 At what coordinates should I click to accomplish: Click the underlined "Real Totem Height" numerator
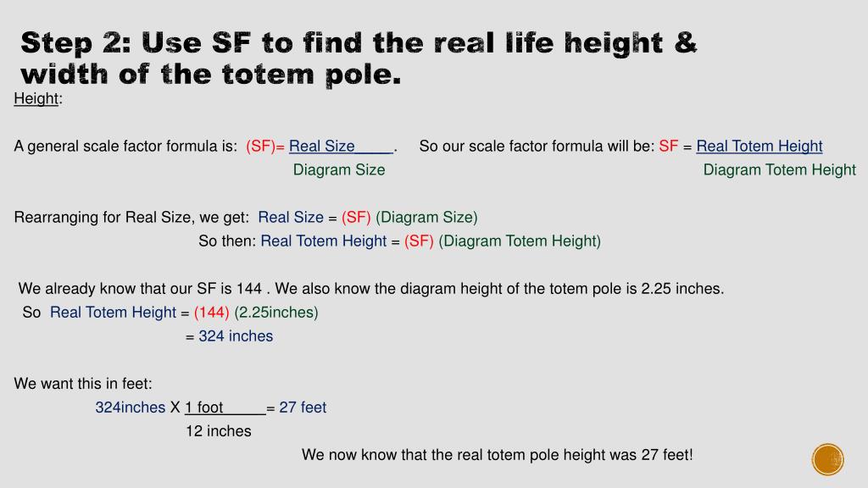tap(759, 146)
